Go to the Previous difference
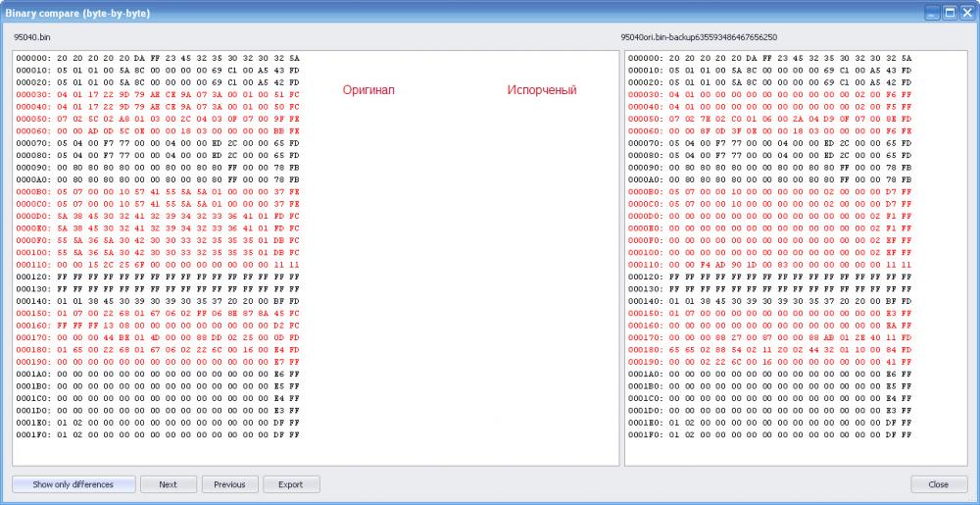Image resolution: width=980 pixels, height=505 pixels. [229, 484]
